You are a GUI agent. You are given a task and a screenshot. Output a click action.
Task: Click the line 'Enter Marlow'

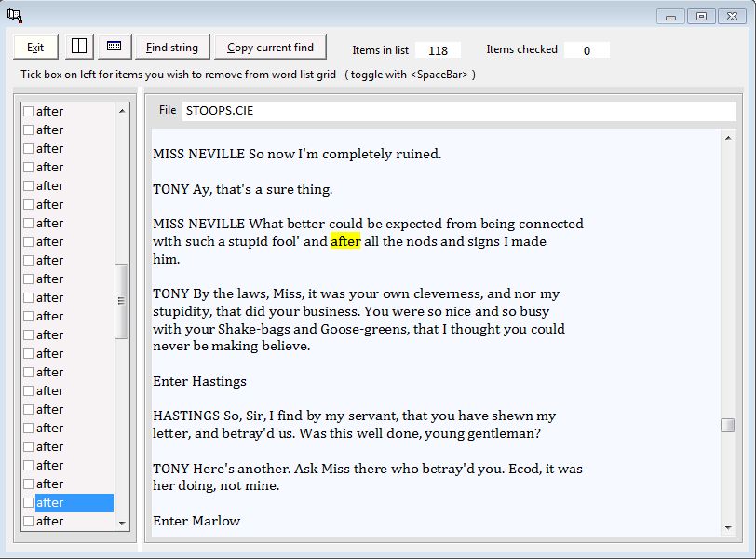point(196,521)
